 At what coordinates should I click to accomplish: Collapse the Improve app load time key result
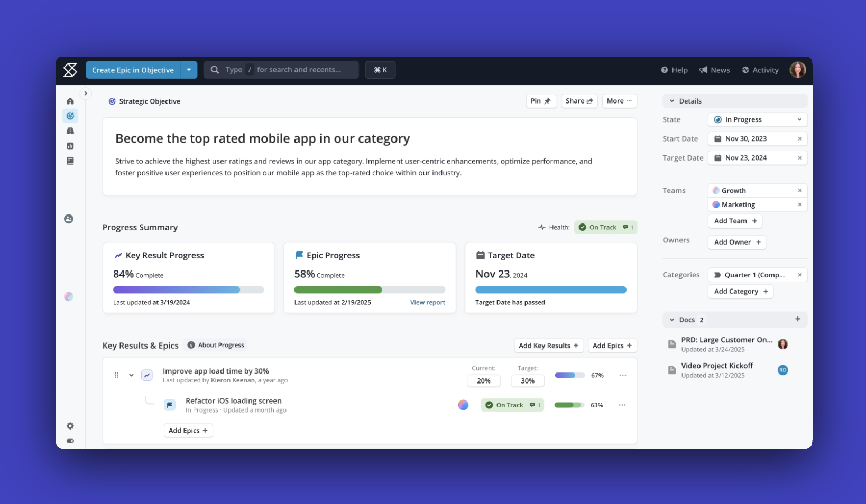tap(131, 375)
